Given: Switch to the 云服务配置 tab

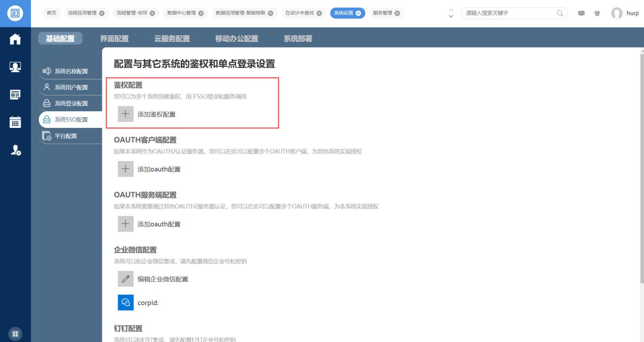Looking at the screenshot, I should tap(172, 39).
